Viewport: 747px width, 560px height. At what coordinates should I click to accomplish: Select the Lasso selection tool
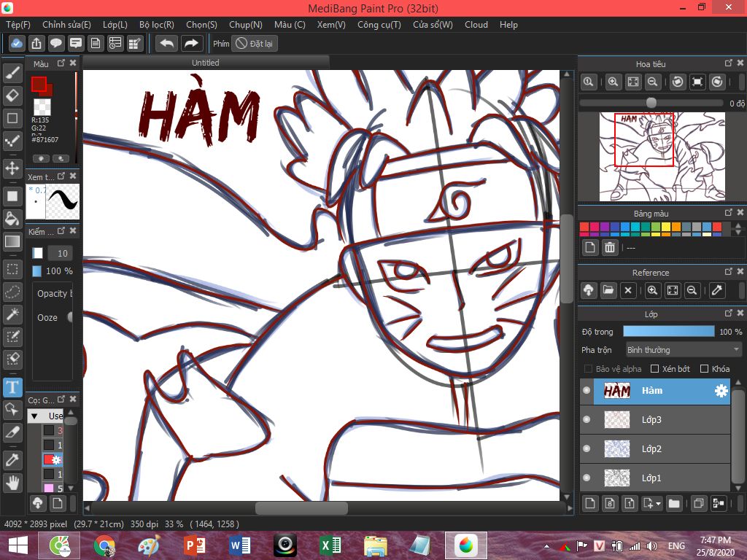12,292
